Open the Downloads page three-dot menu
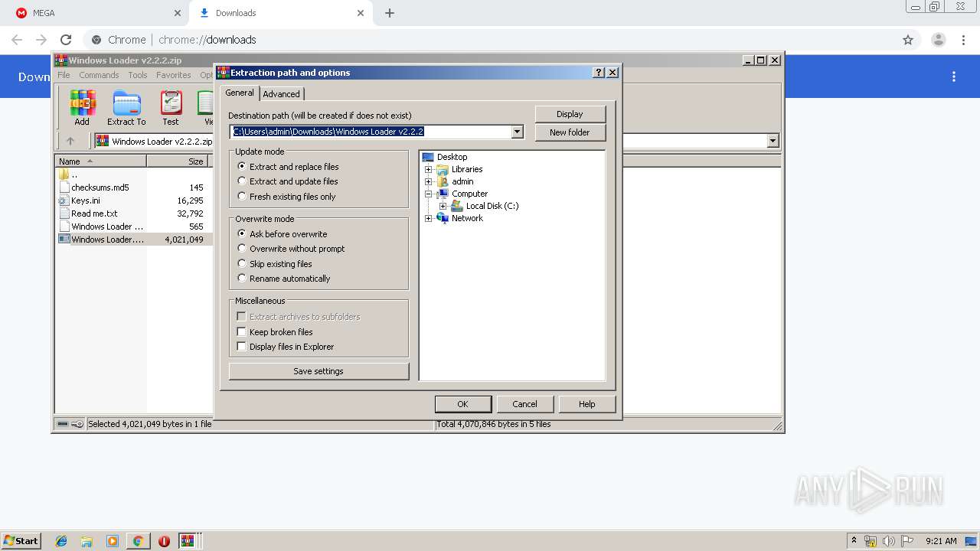Viewport: 980px width, 551px height. (954, 77)
